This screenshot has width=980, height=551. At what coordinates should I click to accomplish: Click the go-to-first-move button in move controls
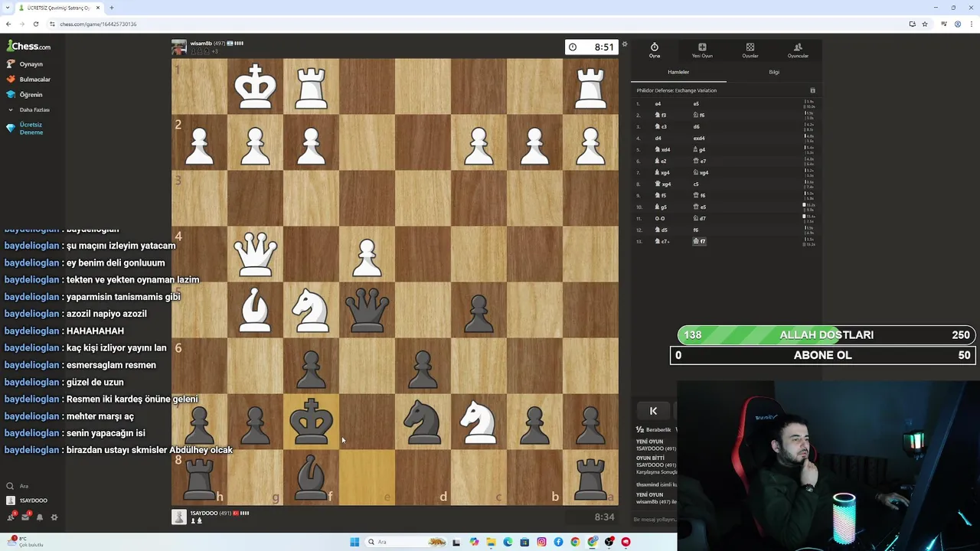pos(653,411)
